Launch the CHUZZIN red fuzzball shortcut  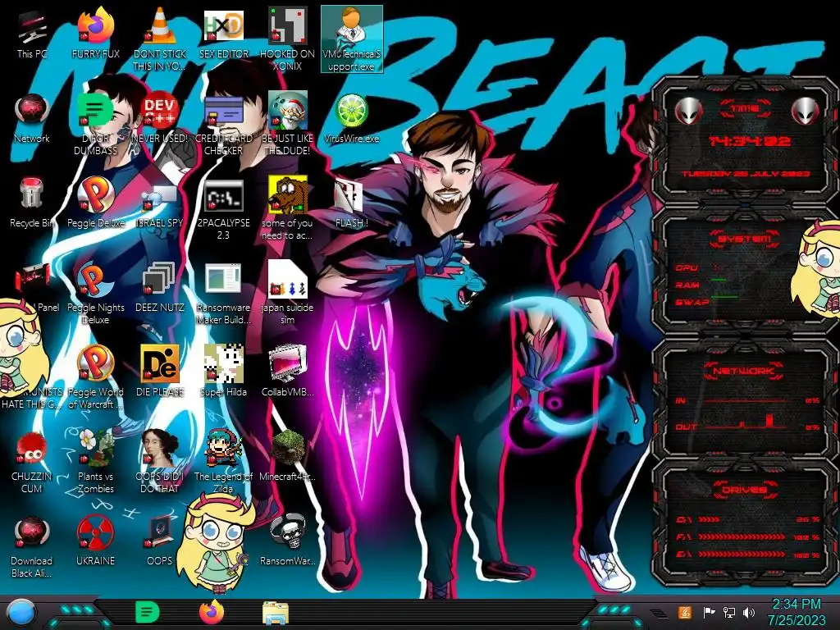click(32, 463)
